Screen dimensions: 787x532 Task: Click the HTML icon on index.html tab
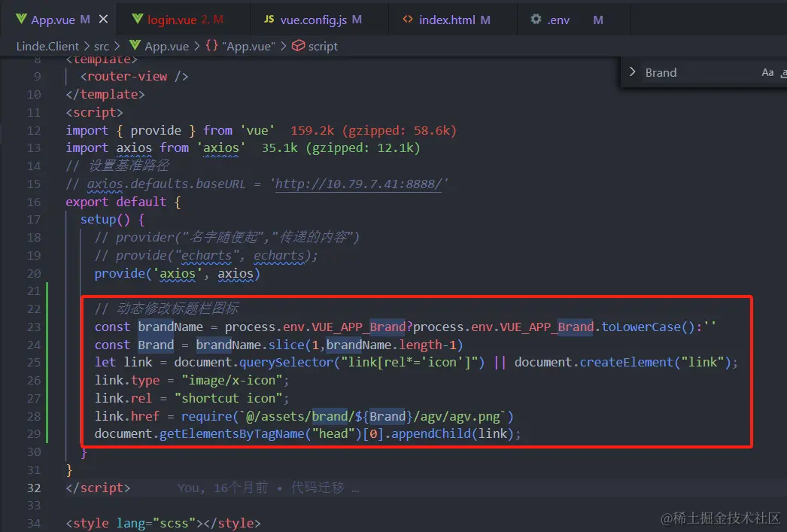[408, 19]
